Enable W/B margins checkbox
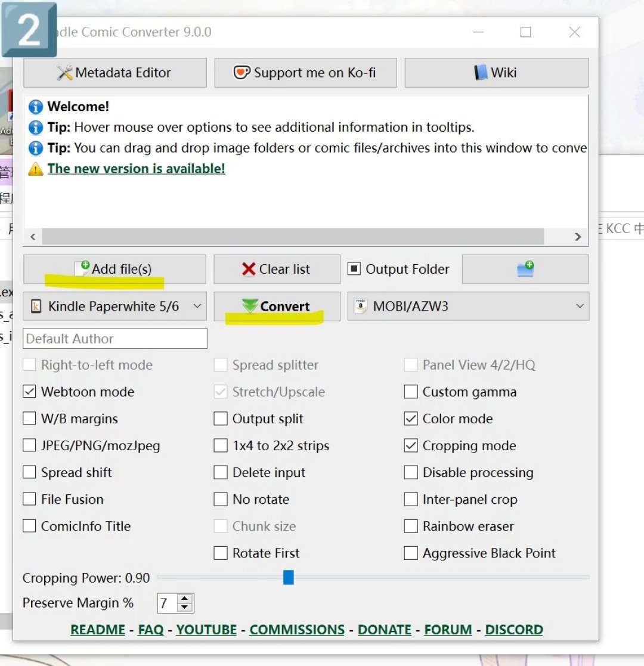Screen dimensions: 644x666 29,419
